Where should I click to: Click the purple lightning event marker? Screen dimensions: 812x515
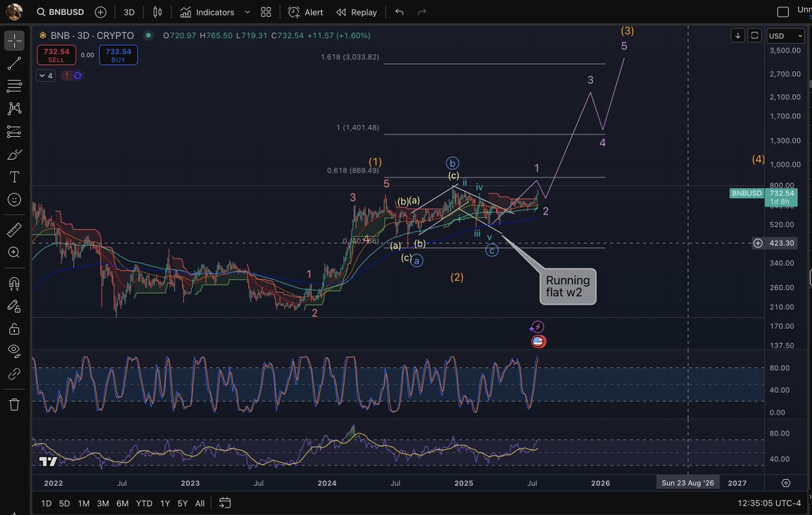click(x=538, y=328)
